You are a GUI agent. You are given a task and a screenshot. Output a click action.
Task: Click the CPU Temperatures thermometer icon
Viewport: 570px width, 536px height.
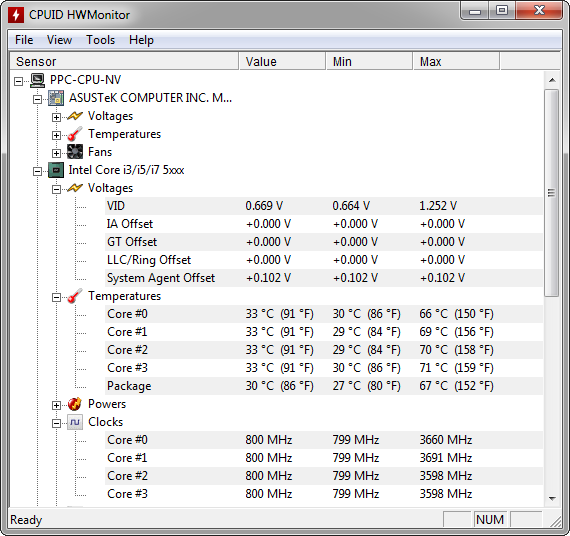(x=75, y=296)
